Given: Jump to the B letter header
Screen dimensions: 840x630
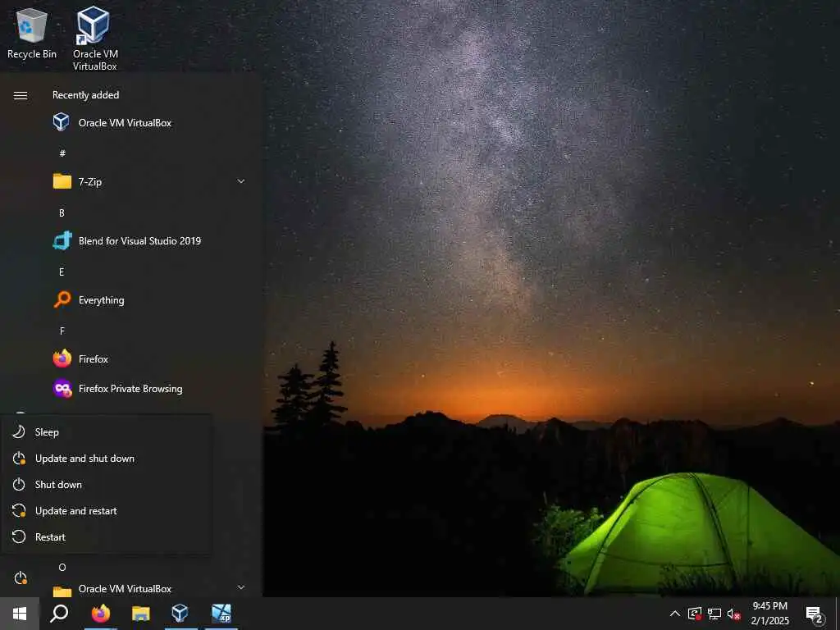Looking at the screenshot, I should tap(62, 212).
